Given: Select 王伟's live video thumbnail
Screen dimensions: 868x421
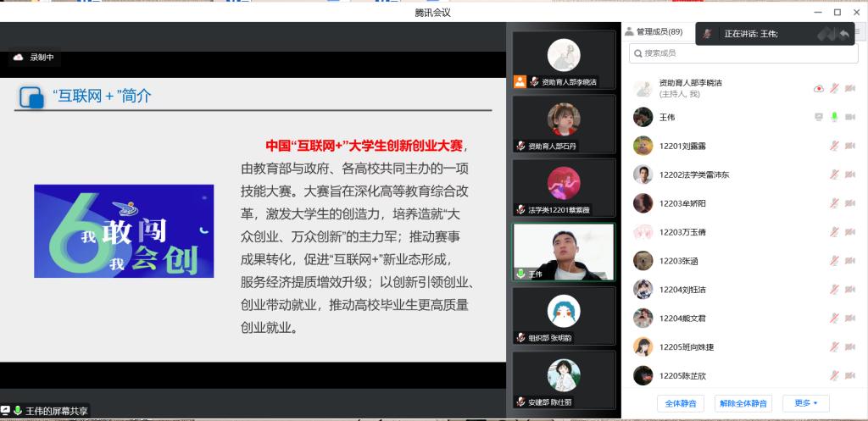Looking at the screenshot, I should (564, 252).
